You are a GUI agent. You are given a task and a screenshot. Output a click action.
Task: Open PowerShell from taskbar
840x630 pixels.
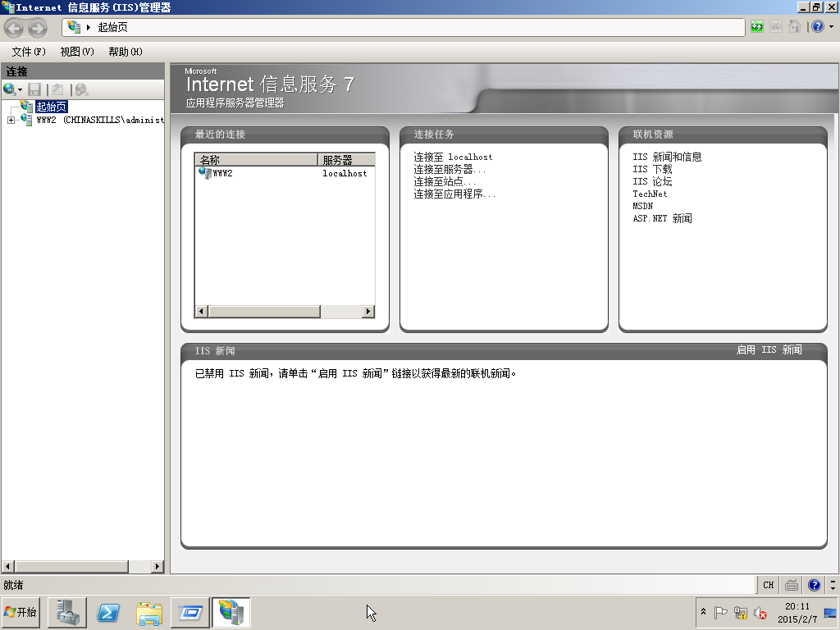coord(108,612)
